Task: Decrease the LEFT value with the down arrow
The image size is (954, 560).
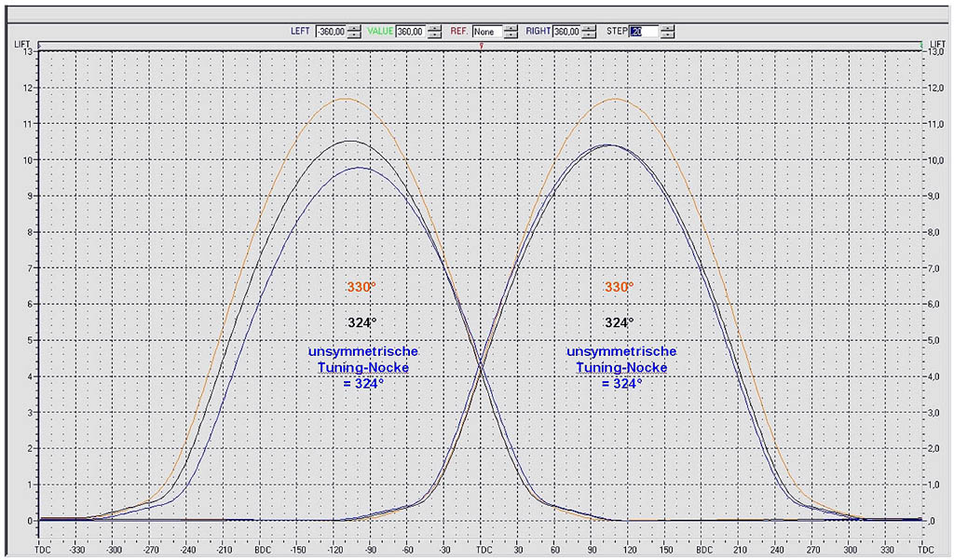Action: coord(354,34)
